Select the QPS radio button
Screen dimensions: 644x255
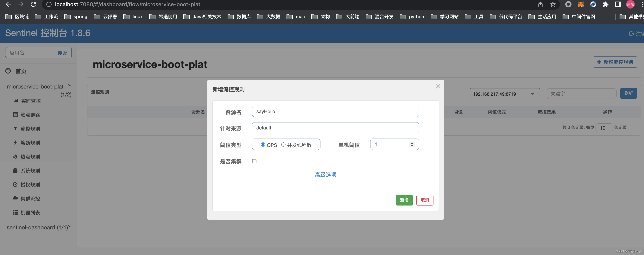[x=263, y=145]
